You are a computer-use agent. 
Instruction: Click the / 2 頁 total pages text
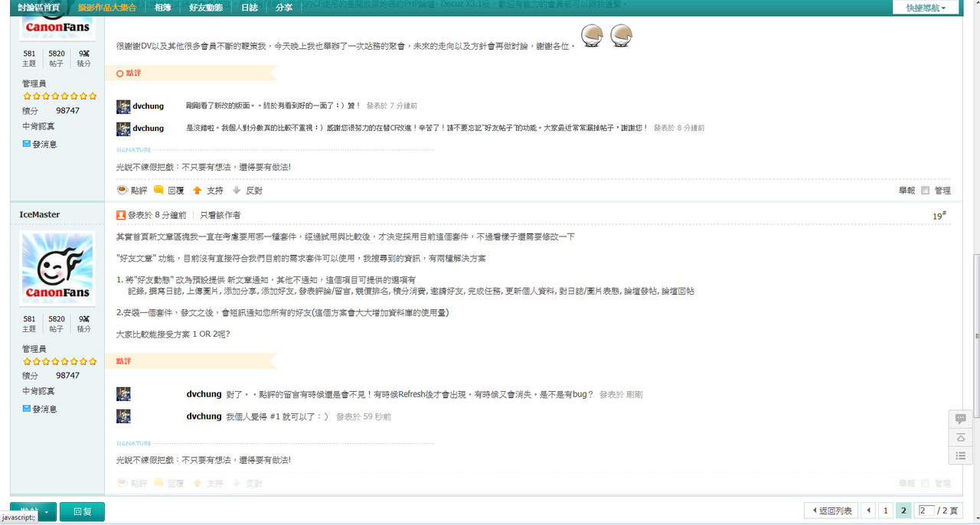click(948, 510)
